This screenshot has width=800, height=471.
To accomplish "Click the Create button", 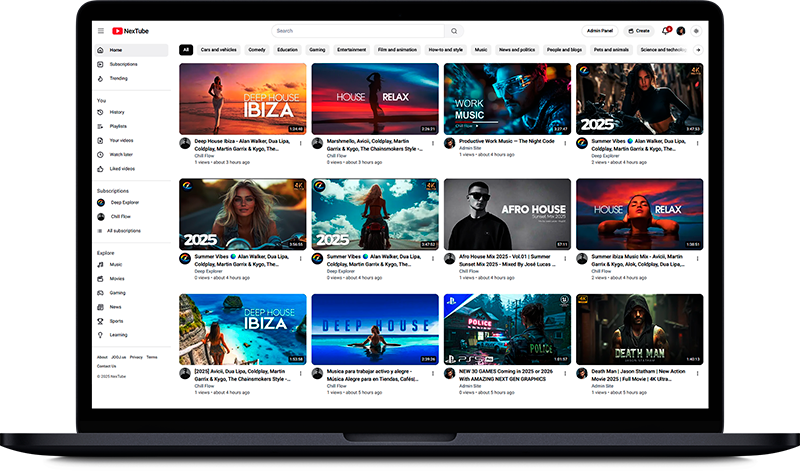I will click(x=639, y=31).
